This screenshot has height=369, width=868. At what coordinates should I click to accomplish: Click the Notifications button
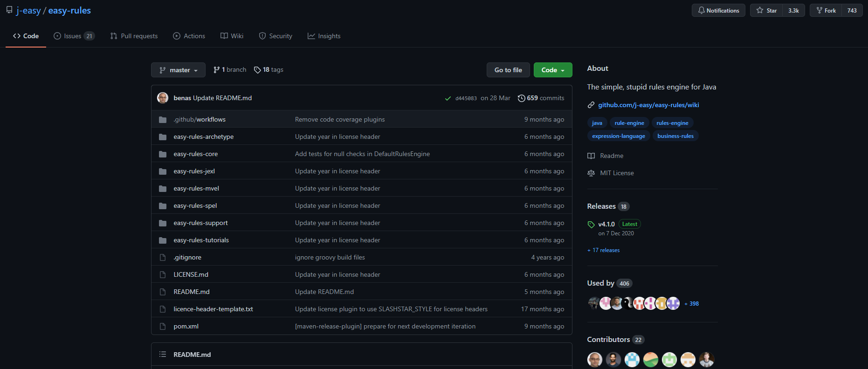tap(718, 10)
